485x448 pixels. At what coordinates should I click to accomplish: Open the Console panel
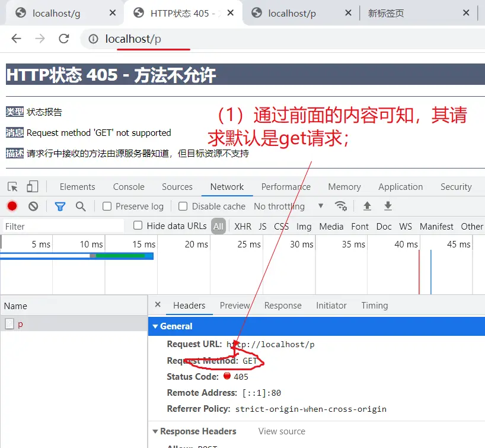point(129,187)
